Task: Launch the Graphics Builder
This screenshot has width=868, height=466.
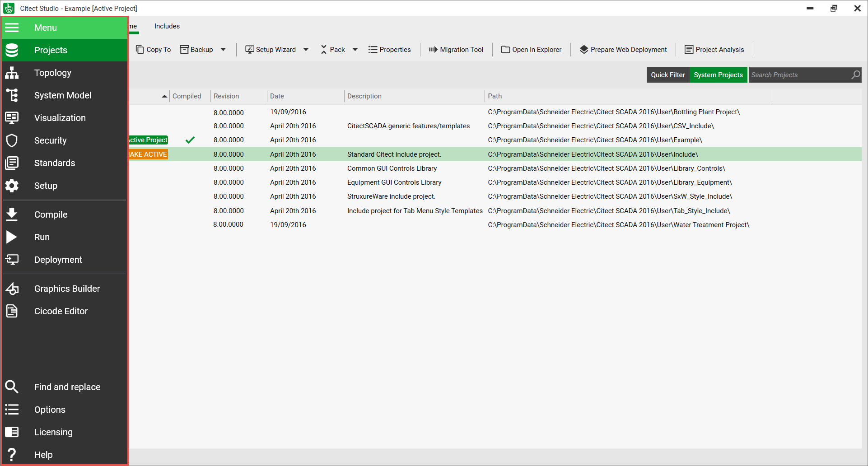Action: [x=67, y=289]
